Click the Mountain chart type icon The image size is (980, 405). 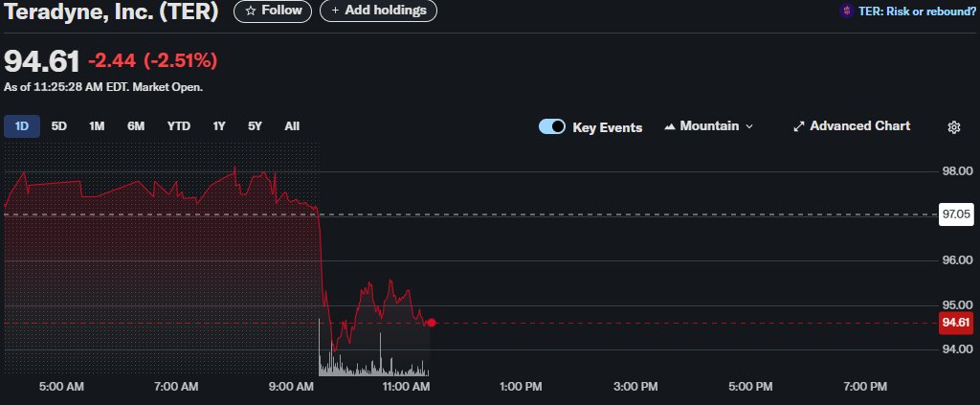pyautogui.click(x=669, y=126)
